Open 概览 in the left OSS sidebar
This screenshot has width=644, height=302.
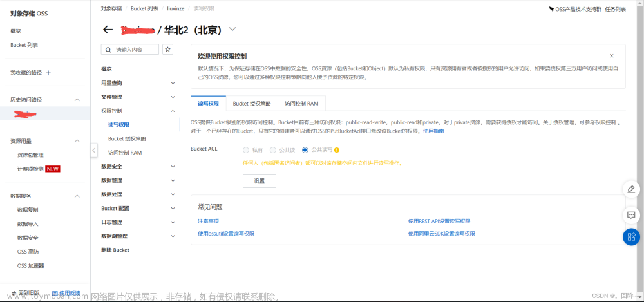pos(15,31)
